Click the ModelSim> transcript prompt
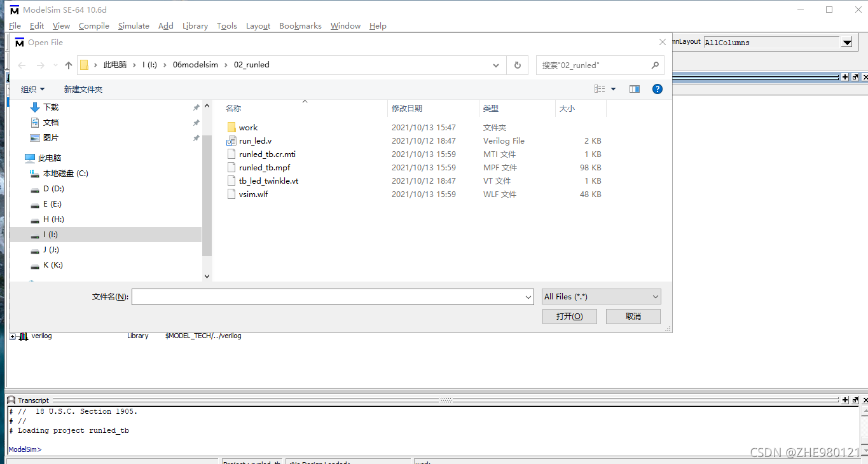Screen dimensions: 868x464 click(x=25, y=449)
